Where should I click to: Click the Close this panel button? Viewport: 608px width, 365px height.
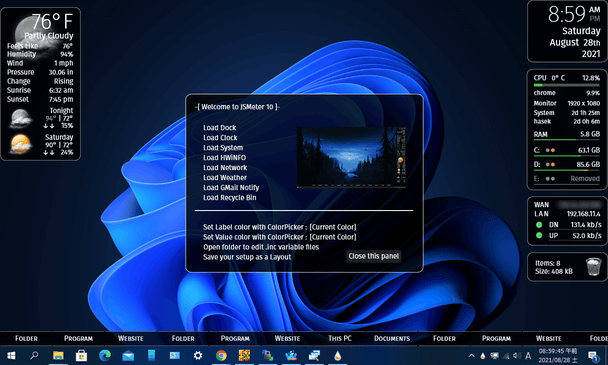pos(373,256)
